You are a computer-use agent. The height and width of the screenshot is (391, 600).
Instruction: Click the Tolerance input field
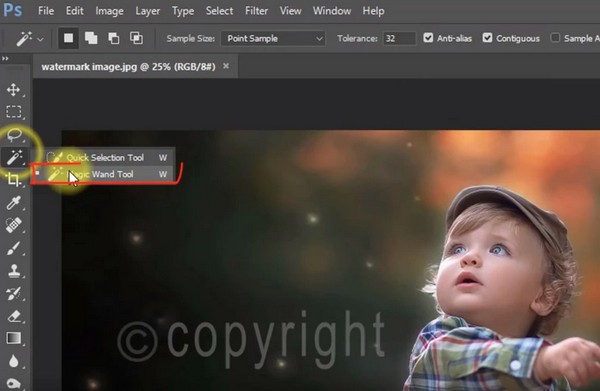399,38
